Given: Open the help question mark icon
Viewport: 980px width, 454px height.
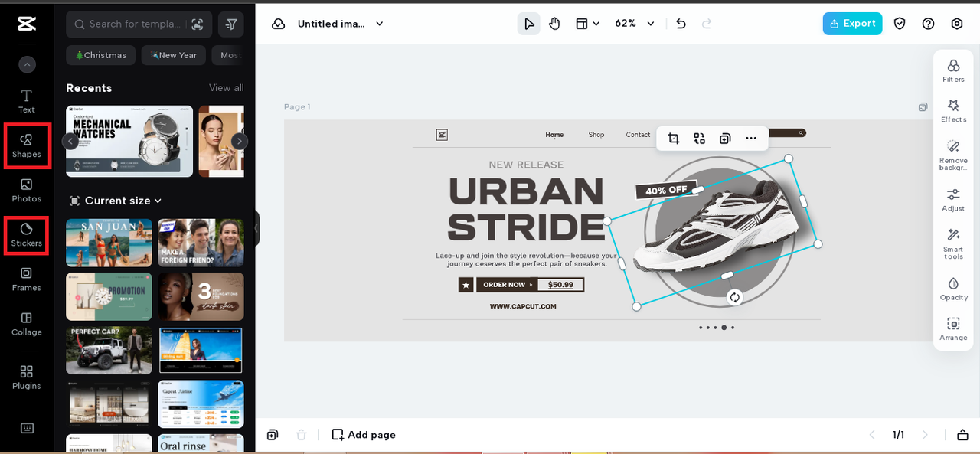Looking at the screenshot, I should (928, 24).
